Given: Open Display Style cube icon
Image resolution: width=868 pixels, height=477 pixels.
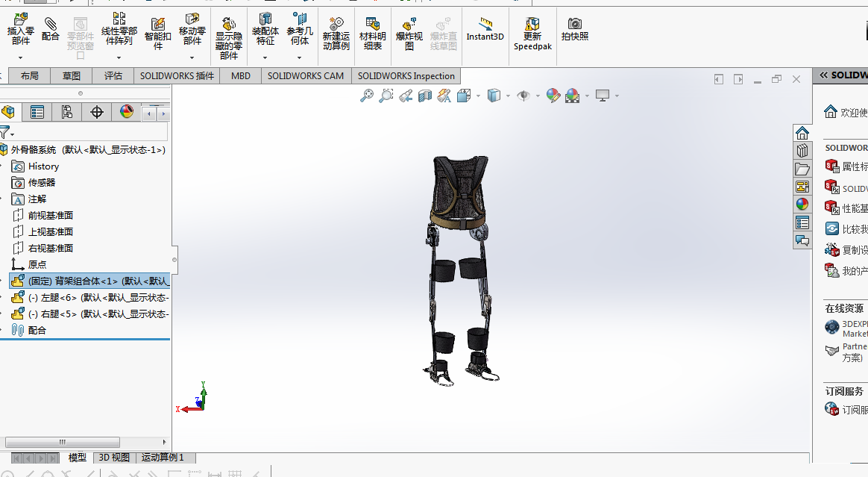Looking at the screenshot, I should point(493,96).
